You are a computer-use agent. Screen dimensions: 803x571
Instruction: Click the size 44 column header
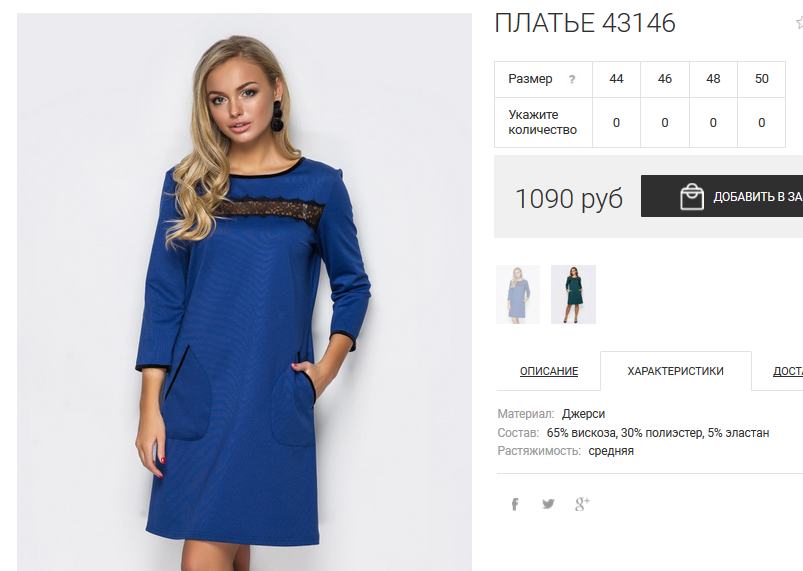point(616,79)
